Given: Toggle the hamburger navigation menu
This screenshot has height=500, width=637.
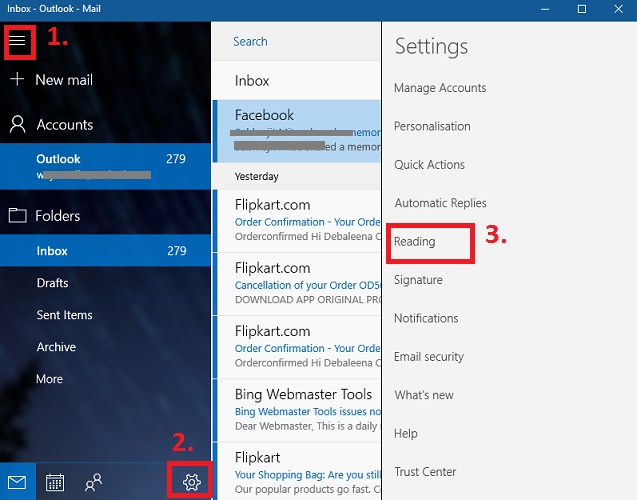Looking at the screenshot, I should click(17, 40).
